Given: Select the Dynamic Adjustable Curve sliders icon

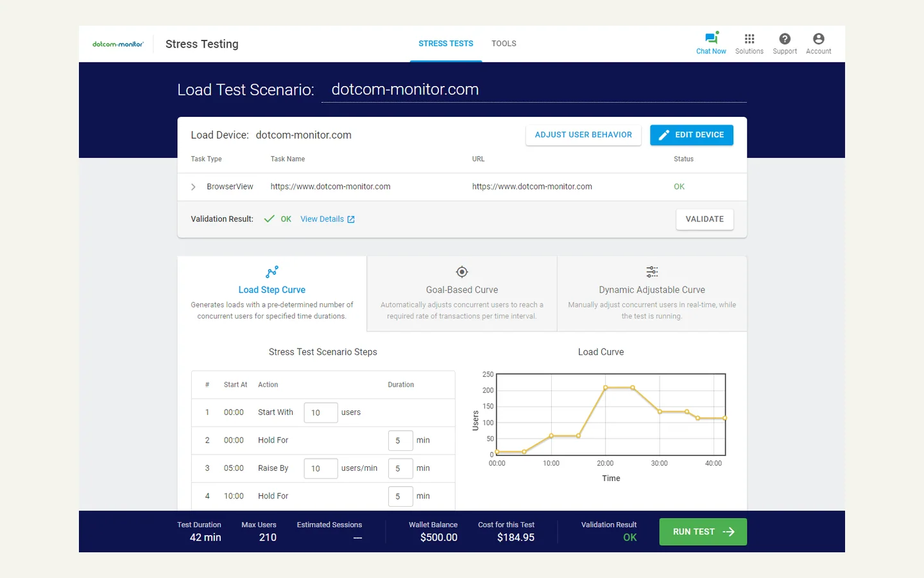Looking at the screenshot, I should pyautogui.click(x=652, y=272).
